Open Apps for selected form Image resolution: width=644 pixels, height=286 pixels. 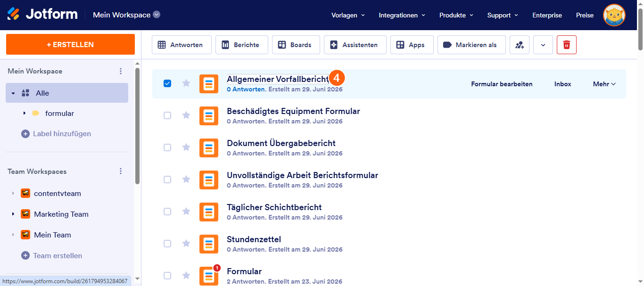(x=412, y=45)
